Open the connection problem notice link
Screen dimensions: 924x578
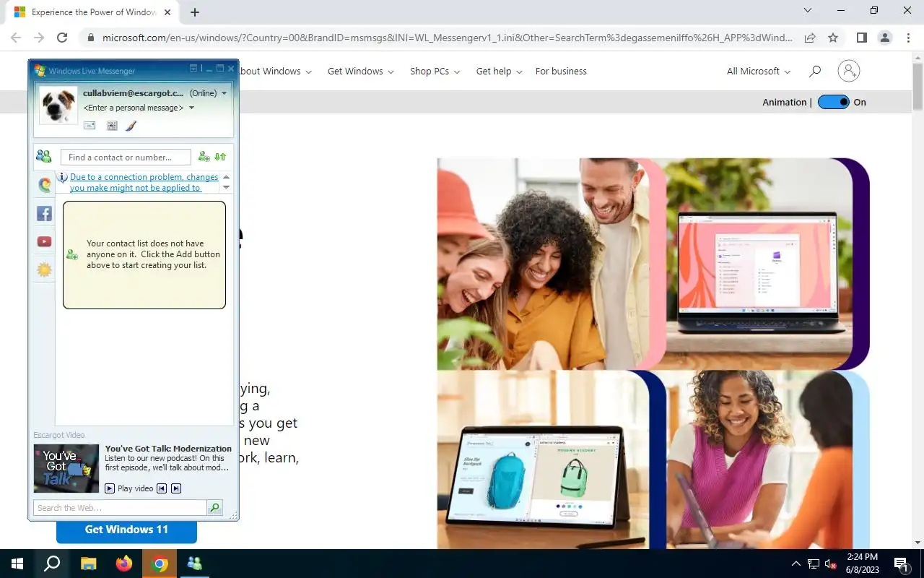tap(144, 182)
